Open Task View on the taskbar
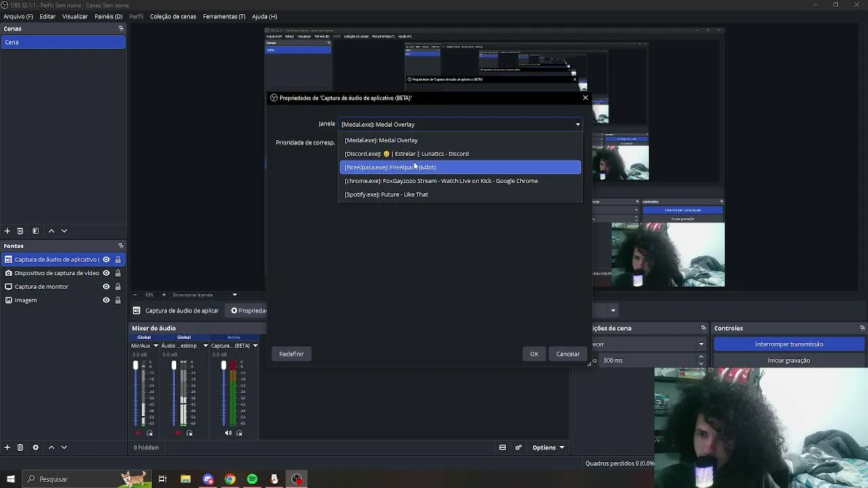The width and height of the screenshot is (868, 488). pyautogui.click(x=163, y=479)
